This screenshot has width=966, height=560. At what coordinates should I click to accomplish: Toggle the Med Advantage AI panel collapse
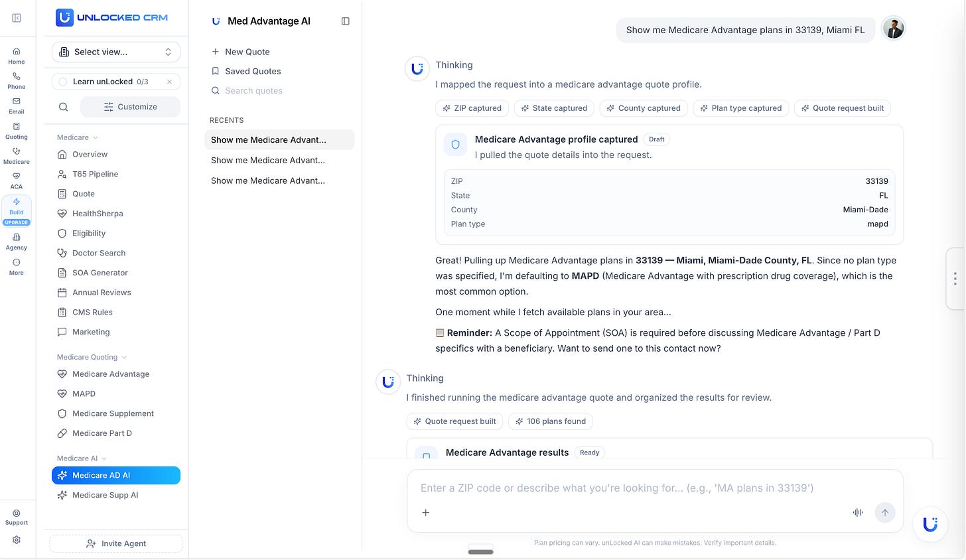(x=346, y=21)
